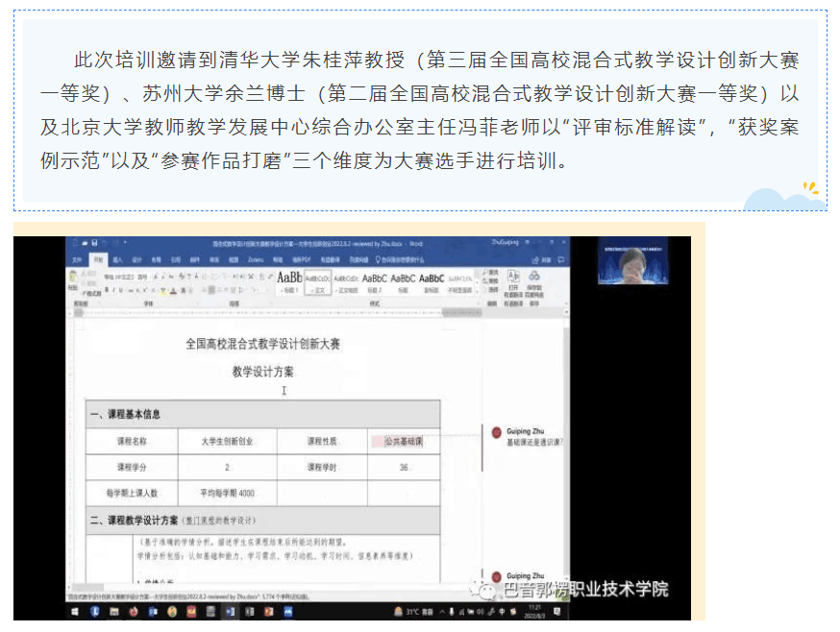Click the Find icon in the editing group

point(492,273)
